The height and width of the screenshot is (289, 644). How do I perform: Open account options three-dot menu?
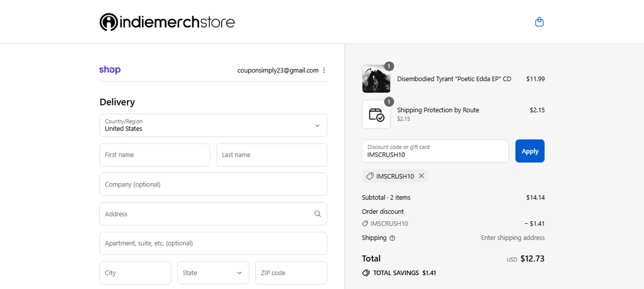pyautogui.click(x=324, y=70)
